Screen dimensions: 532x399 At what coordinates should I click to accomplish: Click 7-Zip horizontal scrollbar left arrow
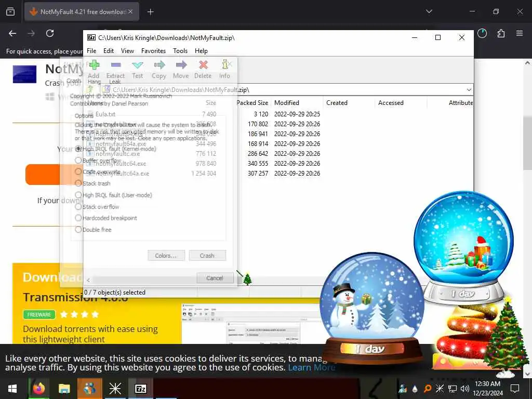pos(88,280)
